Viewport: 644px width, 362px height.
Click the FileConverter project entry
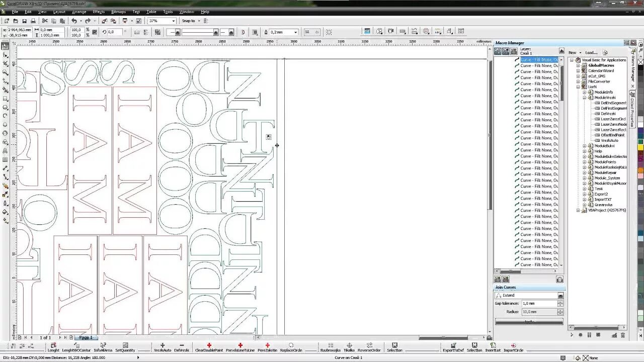point(599,81)
